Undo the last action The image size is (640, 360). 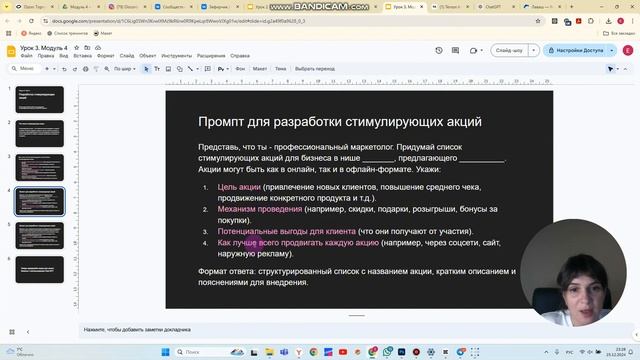[x=64, y=69]
